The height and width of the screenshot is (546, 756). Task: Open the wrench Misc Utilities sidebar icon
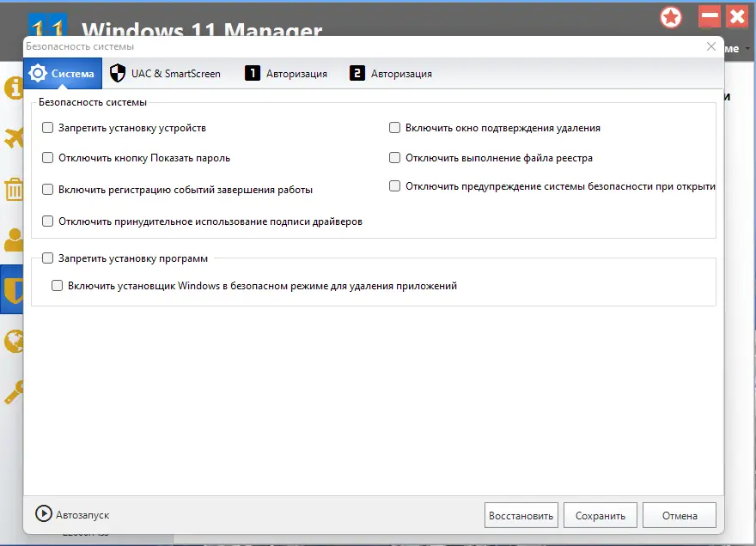tap(14, 392)
